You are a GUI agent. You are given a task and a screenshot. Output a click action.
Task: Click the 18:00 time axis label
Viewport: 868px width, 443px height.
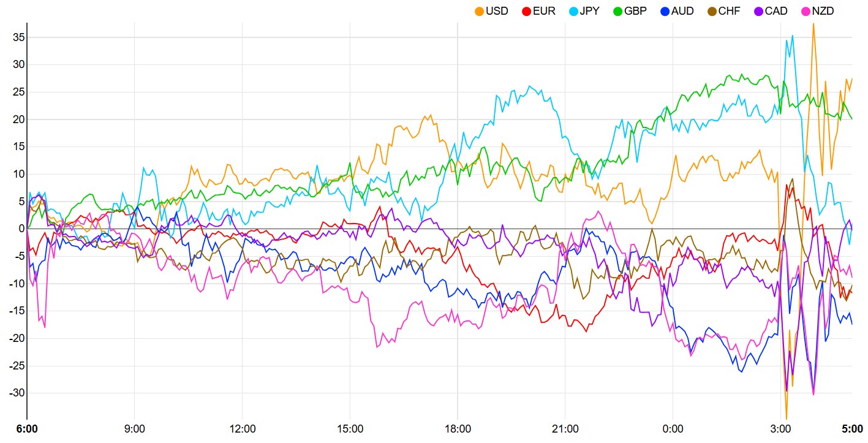[457, 429]
